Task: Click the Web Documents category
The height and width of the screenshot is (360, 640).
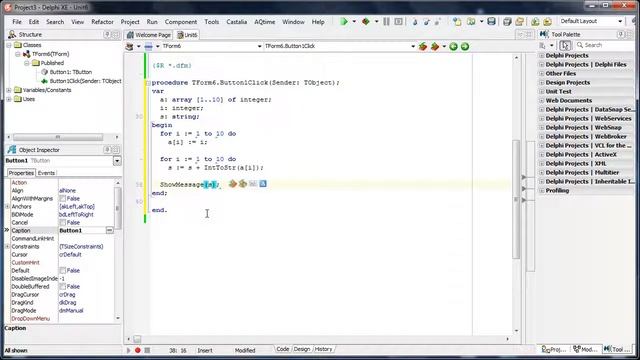Action: click(569, 100)
